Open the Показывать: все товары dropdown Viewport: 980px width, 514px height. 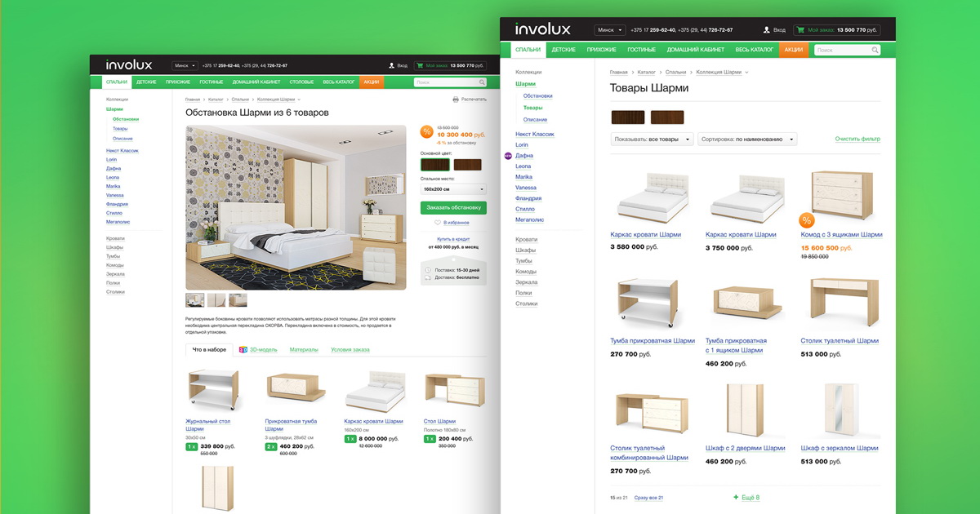652,140
